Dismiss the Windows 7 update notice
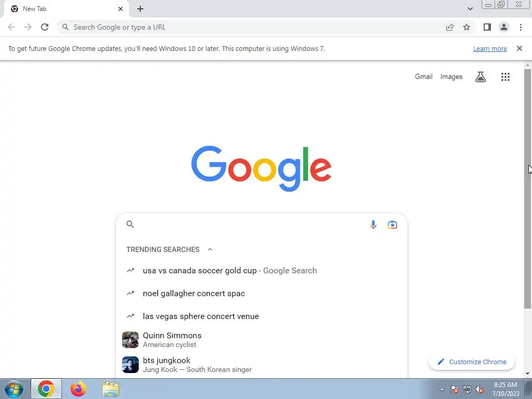This screenshot has width=532, height=399. [519, 48]
